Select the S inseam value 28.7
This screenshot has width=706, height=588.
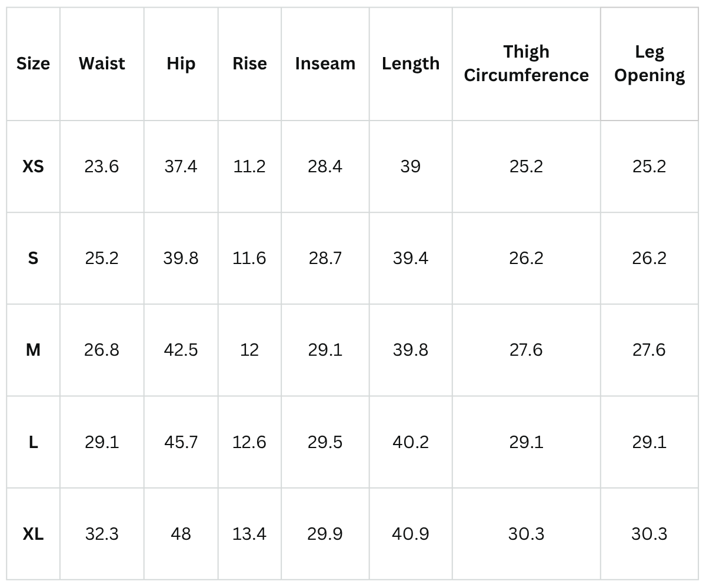click(x=325, y=258)
